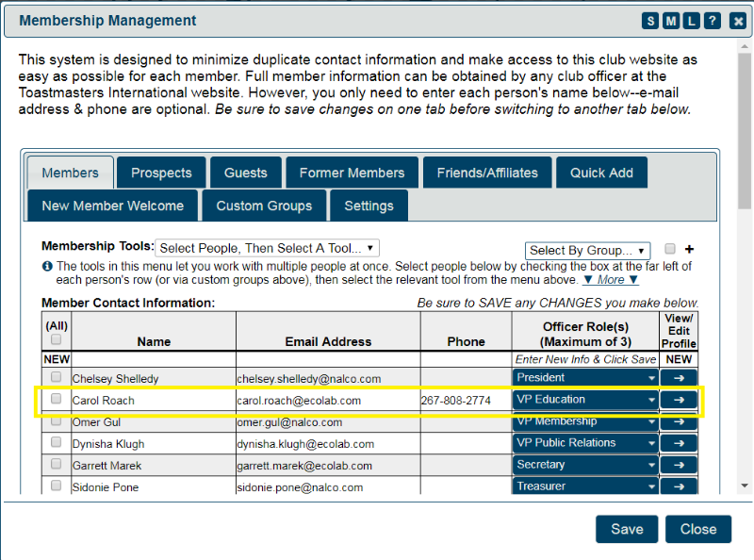Set dialog to medium size with M icon
Screen dimensions: 754x560
coord(671,21)
